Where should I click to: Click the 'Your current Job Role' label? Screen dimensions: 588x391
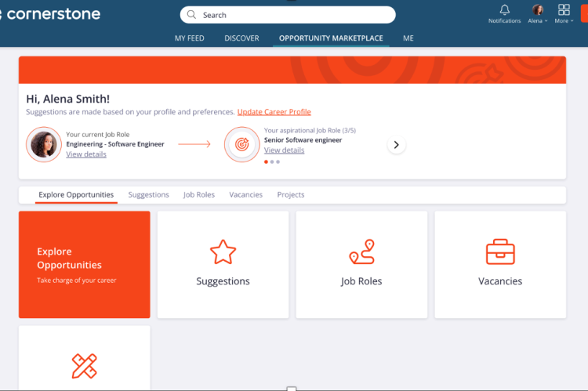[x=98, y=135]
